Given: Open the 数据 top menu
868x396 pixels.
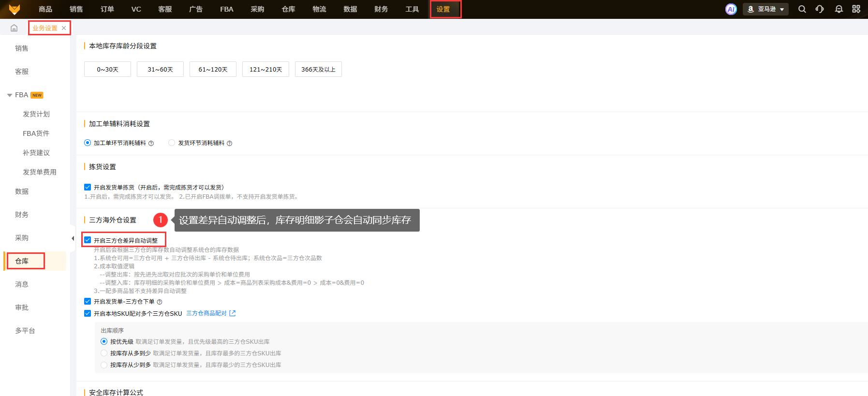Looking at the screenshot, I should [351, 9].
